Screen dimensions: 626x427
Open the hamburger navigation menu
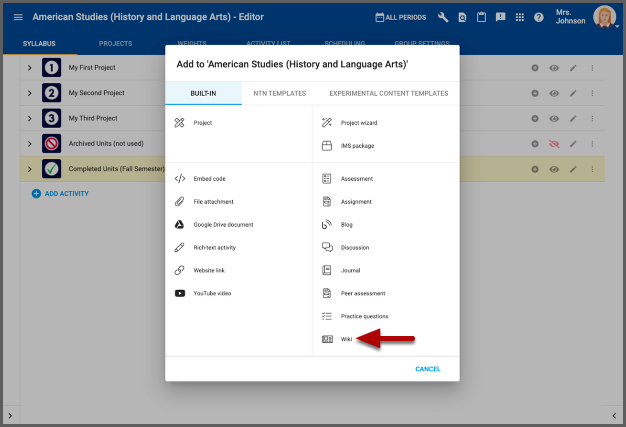[x=17, y=18]
